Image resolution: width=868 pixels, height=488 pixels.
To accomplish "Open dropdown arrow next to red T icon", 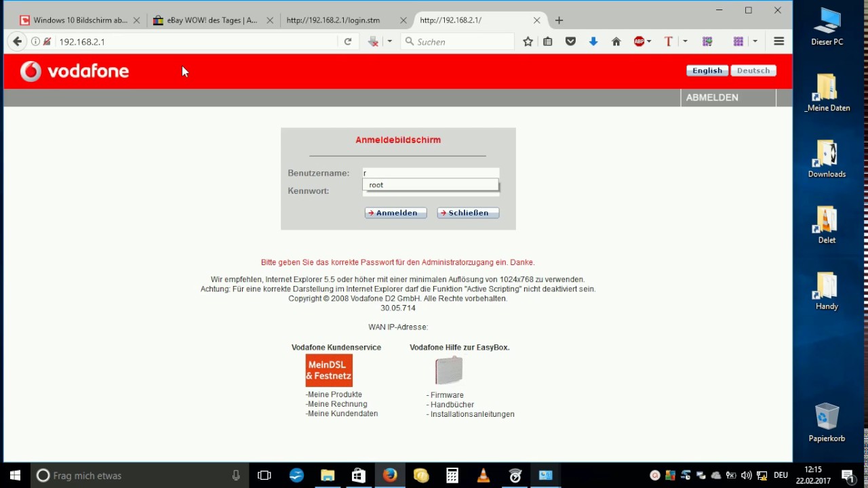I will point(685,41).
